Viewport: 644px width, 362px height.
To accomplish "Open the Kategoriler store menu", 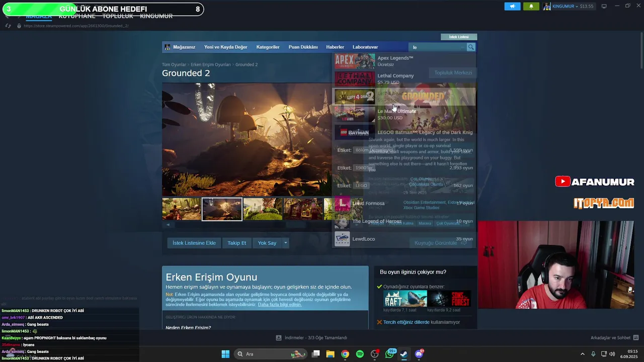I will 268,47.
